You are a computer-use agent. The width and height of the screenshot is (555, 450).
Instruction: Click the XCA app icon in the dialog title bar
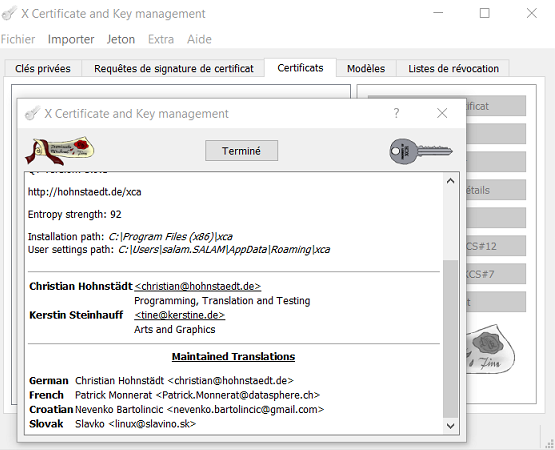pyautogui.click(x=32, y=113)
